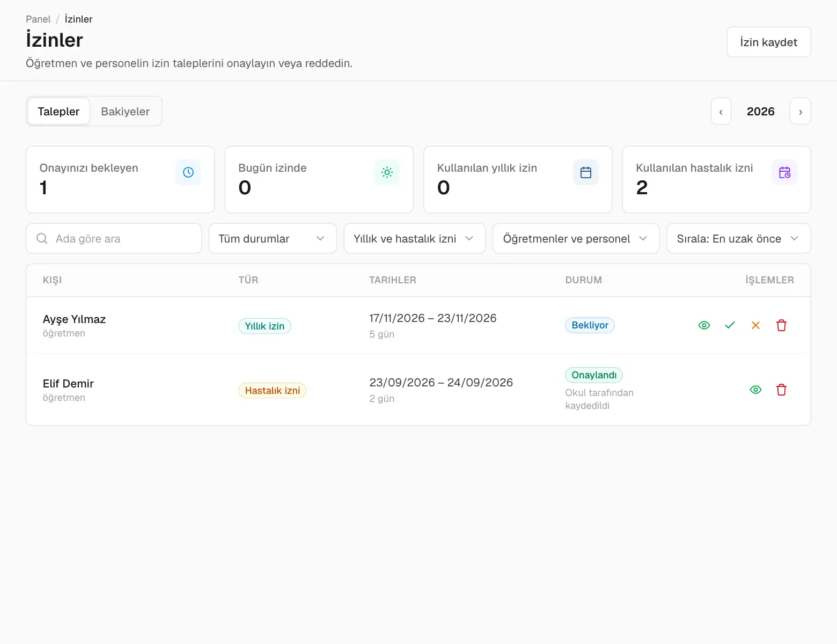
Task: Go to Panel via breadcrumb
Action: click(38, 19)
